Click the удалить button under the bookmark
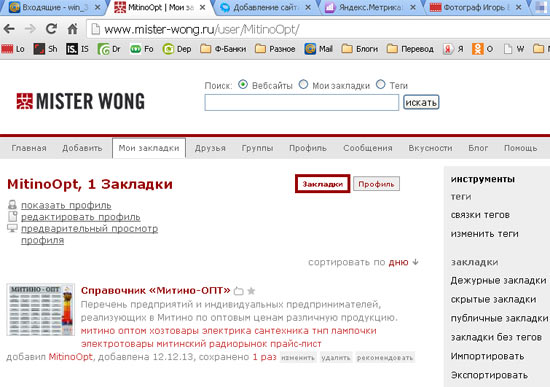550x387 pixels. pyautogui.click(x=336, y=358)
